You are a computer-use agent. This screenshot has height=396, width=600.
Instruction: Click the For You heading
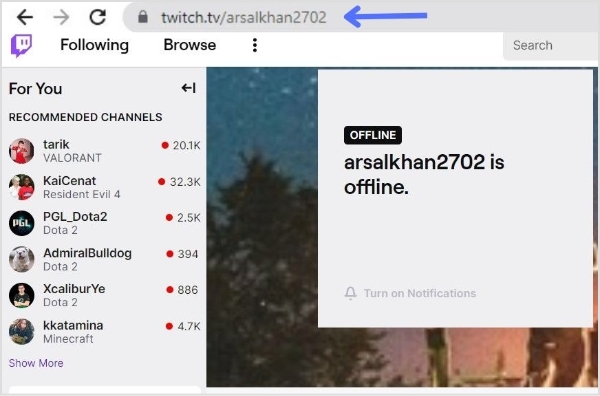pyautogui.click(x=36, y=89)
